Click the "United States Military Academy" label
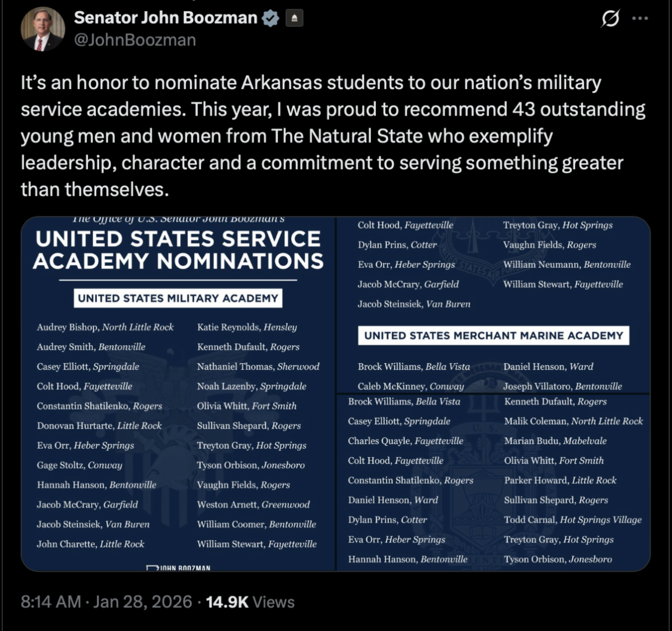This screenshot has height=631, width=672. 178,298
